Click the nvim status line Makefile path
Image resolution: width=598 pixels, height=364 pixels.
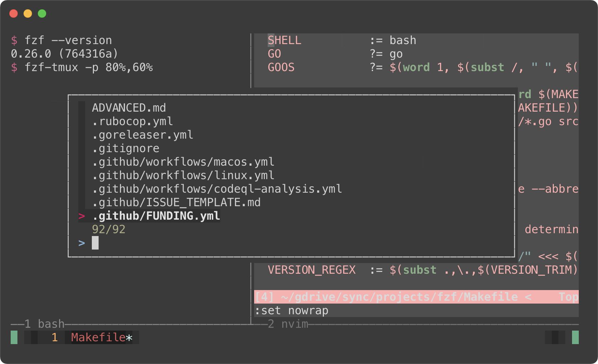click(399, 297)
